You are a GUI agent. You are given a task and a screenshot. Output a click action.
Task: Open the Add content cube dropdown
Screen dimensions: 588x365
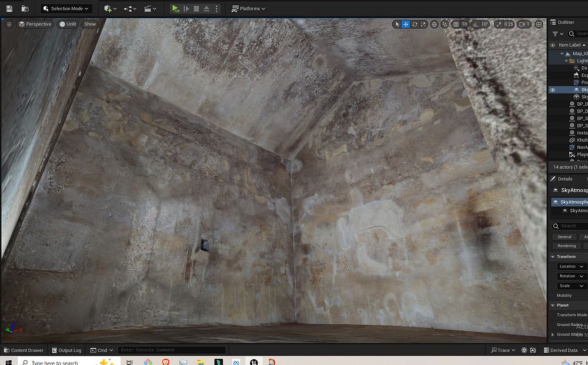[111, 9]
